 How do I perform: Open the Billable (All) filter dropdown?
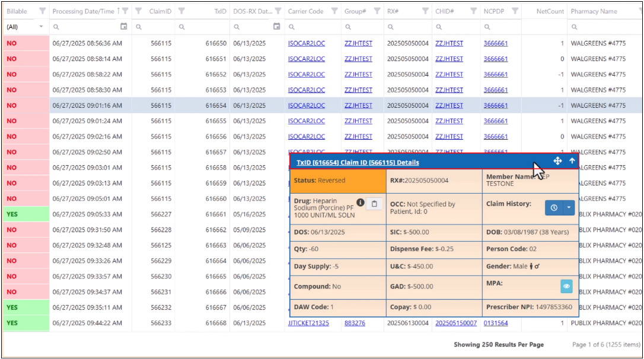tap(25, 27)
